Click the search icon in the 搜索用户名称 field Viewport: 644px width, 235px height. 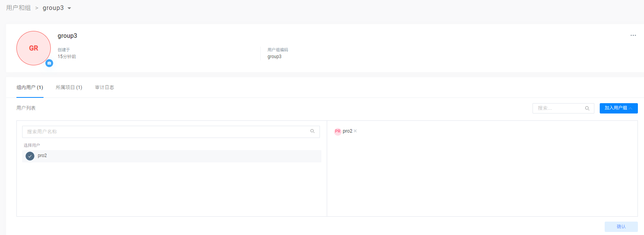(312, 131)
